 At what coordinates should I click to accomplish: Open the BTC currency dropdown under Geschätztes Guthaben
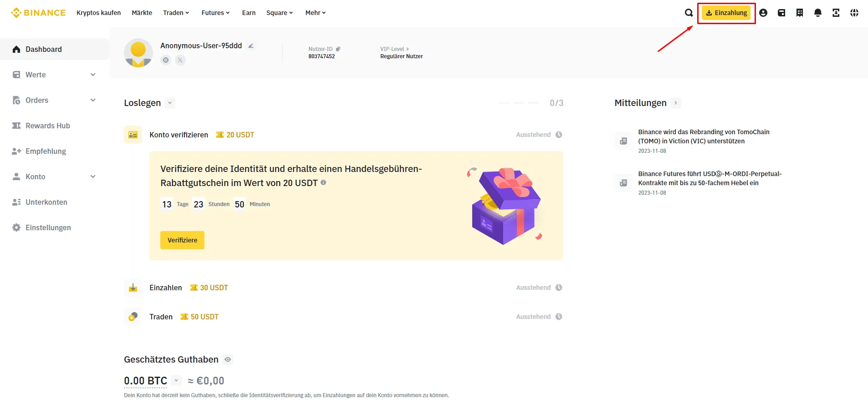[x=175, y=380]
